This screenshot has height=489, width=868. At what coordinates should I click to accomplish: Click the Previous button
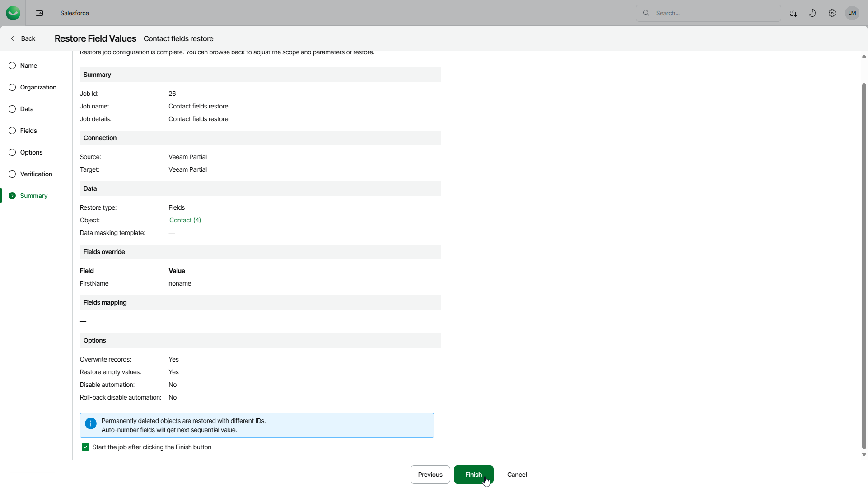(x=430, y=475)
